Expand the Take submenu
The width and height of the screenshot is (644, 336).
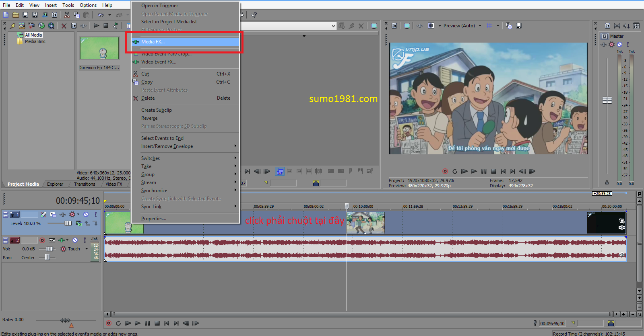click(x=186, y=166)
